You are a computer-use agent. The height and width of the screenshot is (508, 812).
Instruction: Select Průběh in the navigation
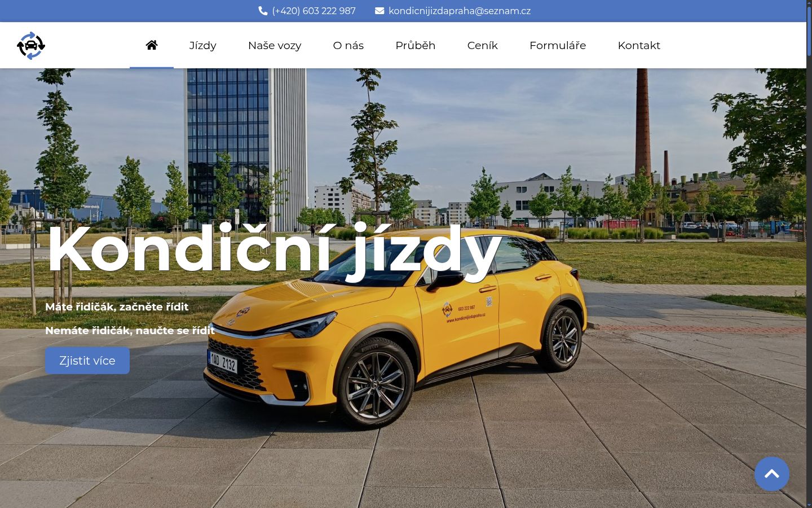(416, 45)
